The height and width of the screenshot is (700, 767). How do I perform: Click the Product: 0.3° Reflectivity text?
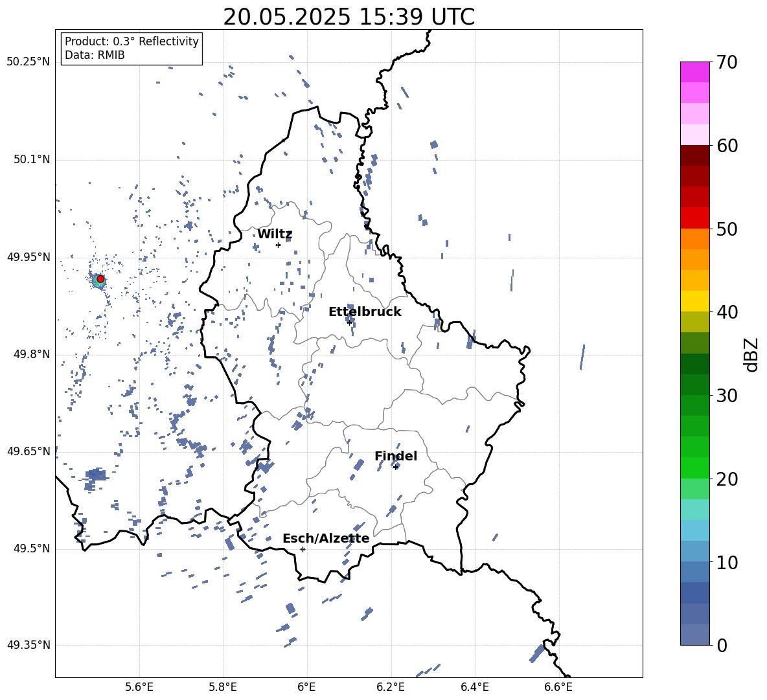point(132,41)
